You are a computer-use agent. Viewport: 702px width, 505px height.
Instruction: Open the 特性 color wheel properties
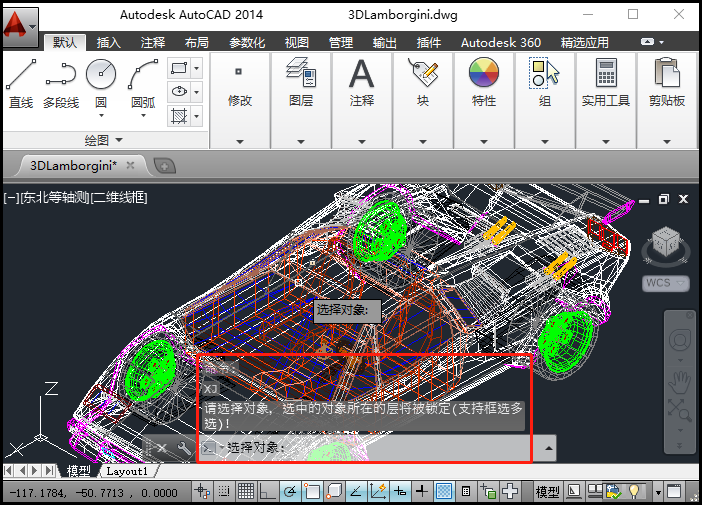point(484,73)
